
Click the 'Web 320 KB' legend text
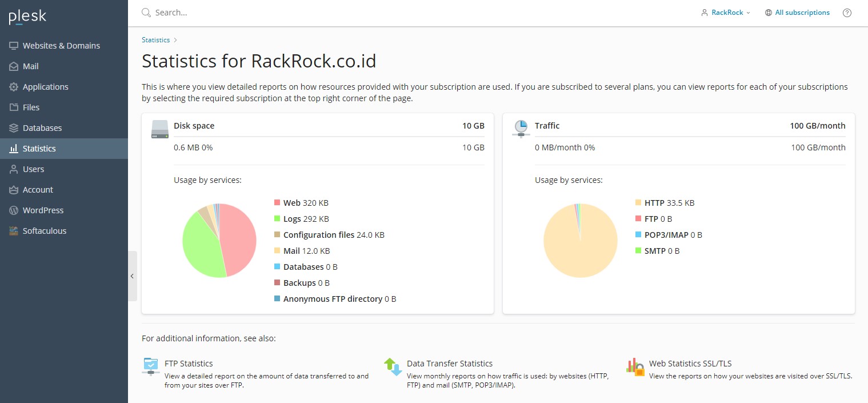[x=306, y=203]
